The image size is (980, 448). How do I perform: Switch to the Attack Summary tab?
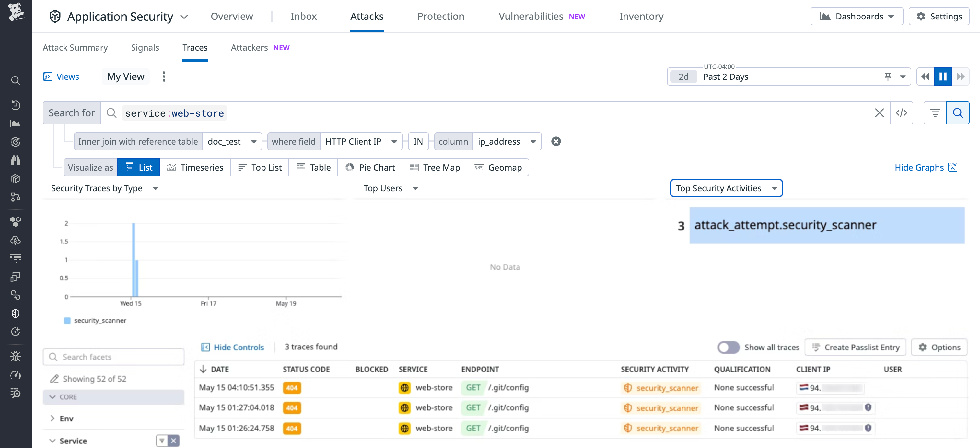pos(75,47)
